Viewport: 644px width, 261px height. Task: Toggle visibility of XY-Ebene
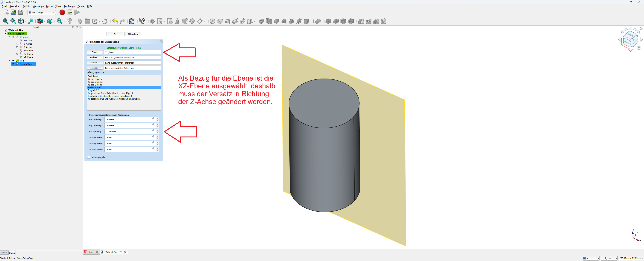(x=17, y=51)
